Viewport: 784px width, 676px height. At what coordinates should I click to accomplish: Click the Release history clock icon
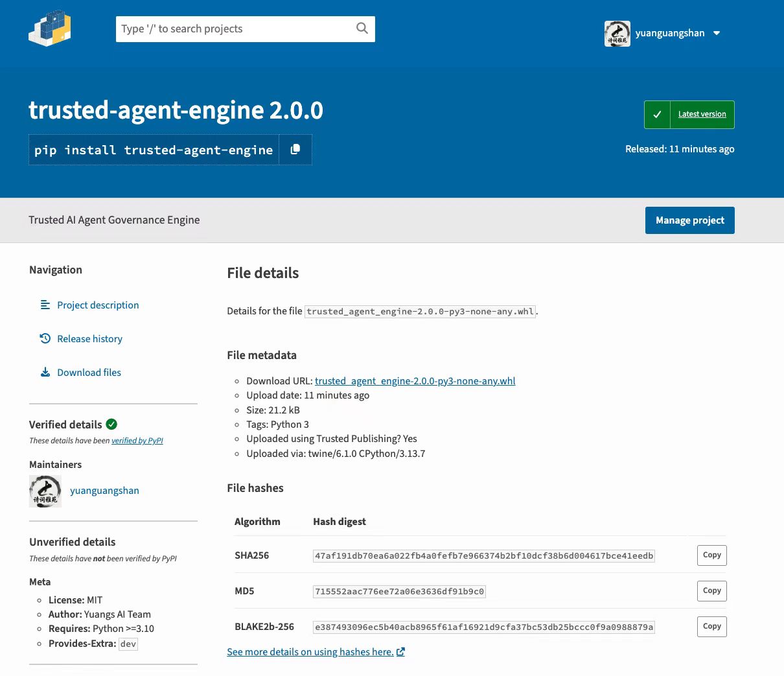[x=45, y=338]
